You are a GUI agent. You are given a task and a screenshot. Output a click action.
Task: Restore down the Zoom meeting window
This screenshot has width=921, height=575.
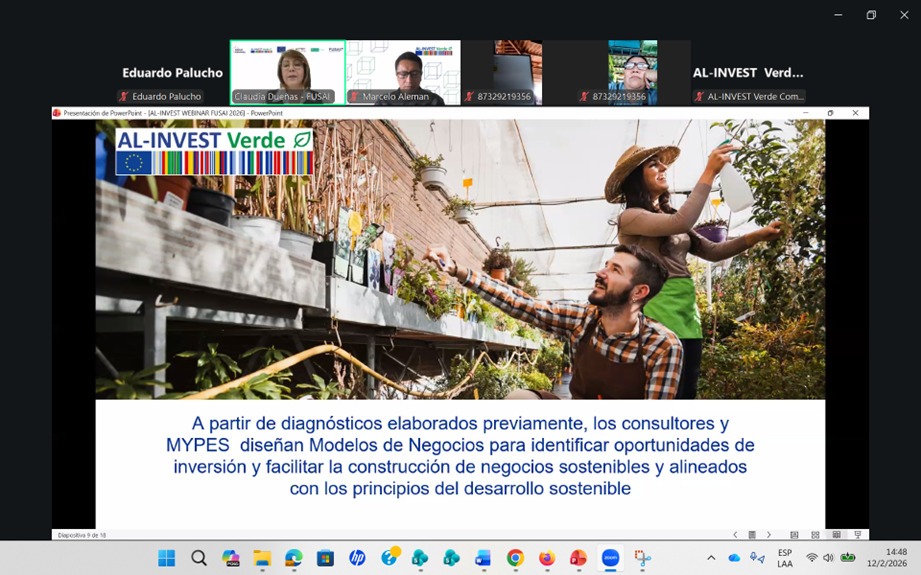[871, 15]
